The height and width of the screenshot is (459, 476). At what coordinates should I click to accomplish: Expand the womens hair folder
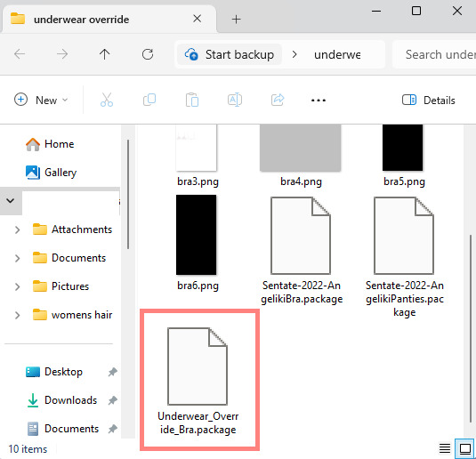pos(17,315)
